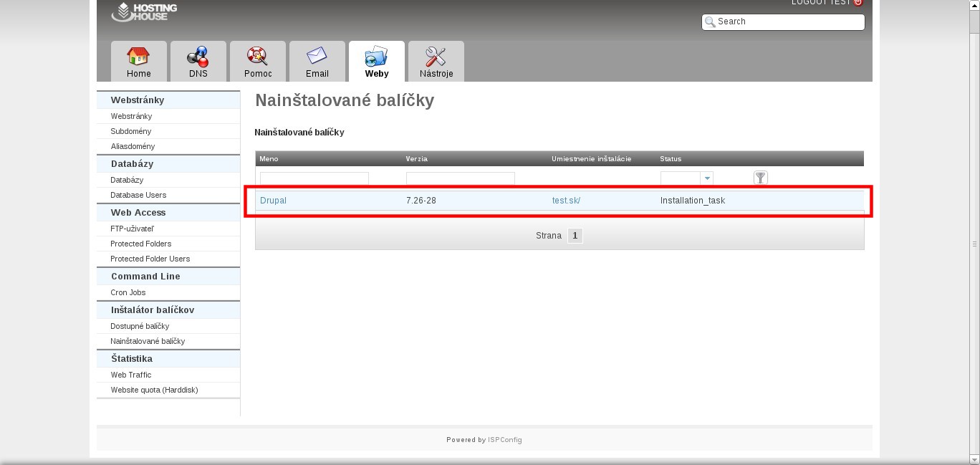Image resolution: width=980 pixels, height=465 pixels.
Task: Open the Nástroje tools icon
Action: pos(436,57)
